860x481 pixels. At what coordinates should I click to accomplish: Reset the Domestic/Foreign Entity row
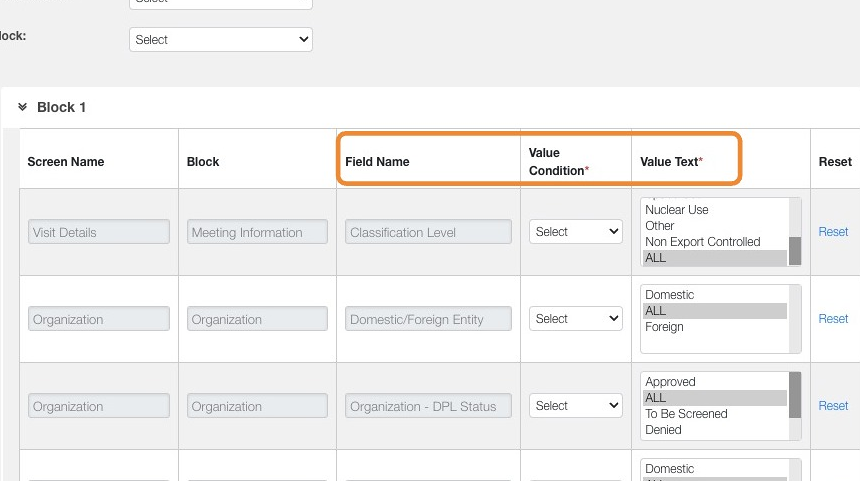pyautogui.click(x=833, y=319)
